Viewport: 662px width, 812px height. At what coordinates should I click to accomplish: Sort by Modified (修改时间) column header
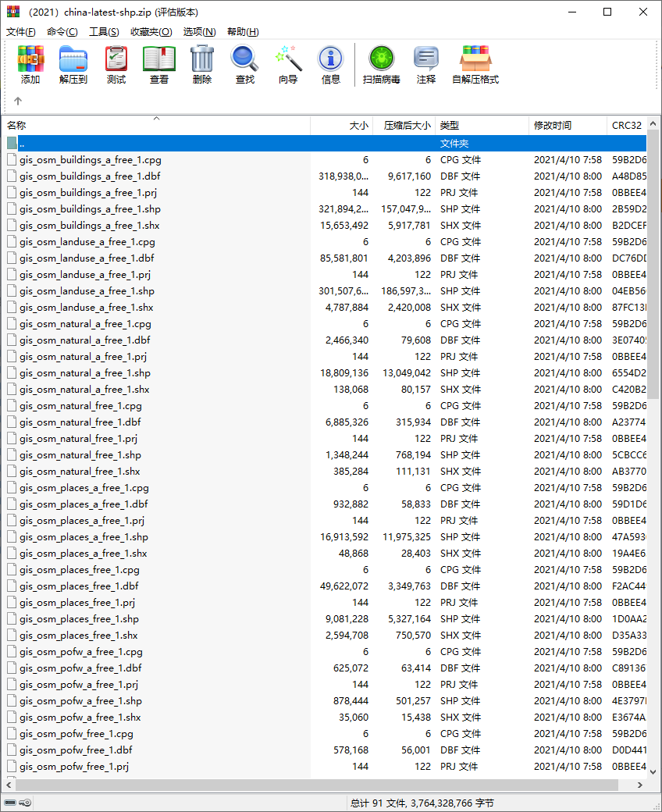[x=568, y=126]
